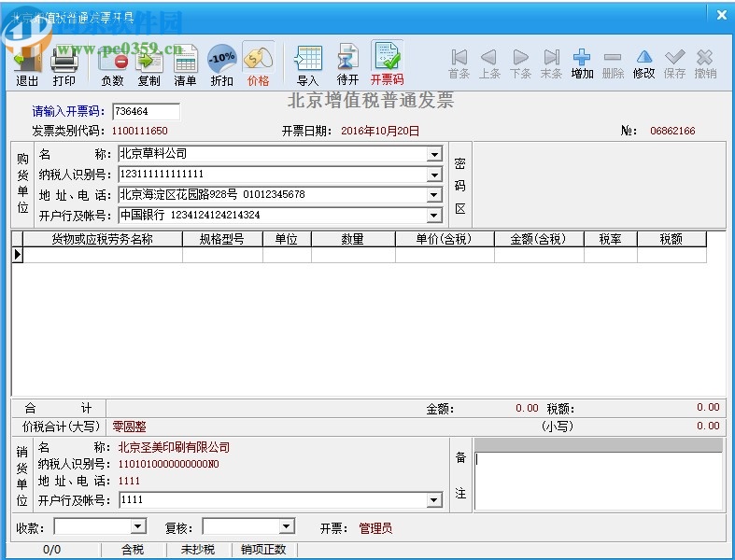Click the 未抄税 status bar entry
Viewport: 735px width, 560px height.
click(198, 550)
